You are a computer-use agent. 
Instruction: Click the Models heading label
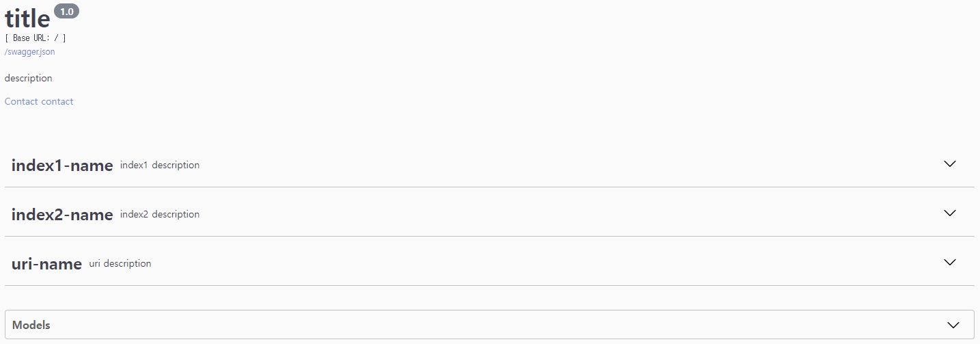[31, 325]
